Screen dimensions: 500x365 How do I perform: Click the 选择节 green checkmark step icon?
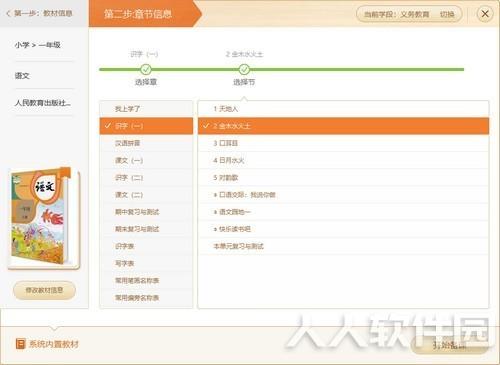click(x=244, y=69)
